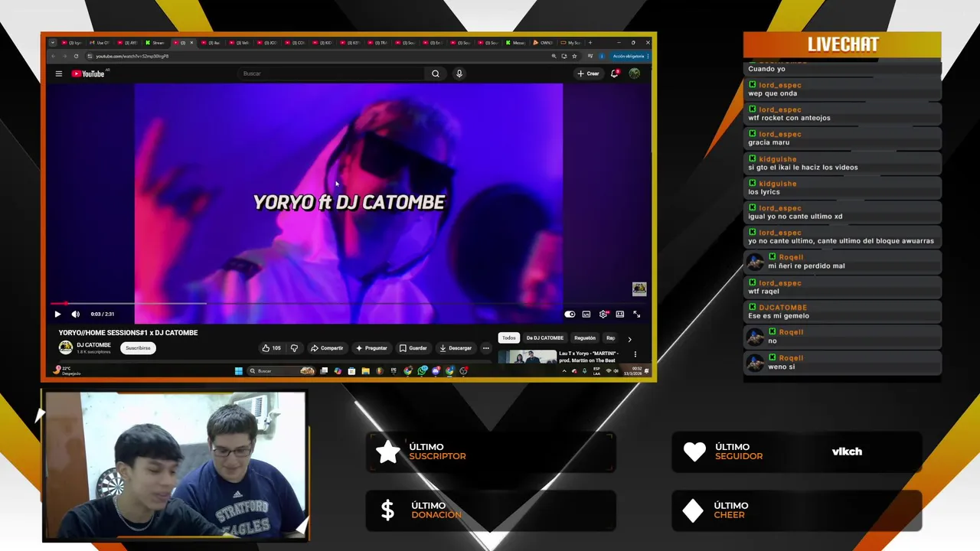The width and height of the screenshot is (980, 551).
Task: Bookmark the page with the star icon
Action: point(574,56)
